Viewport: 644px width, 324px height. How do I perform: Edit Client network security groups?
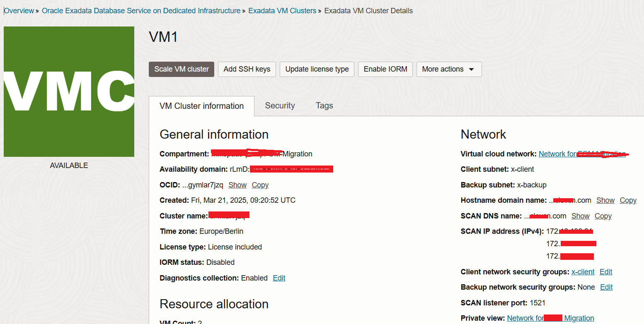[x=606, y=272]
